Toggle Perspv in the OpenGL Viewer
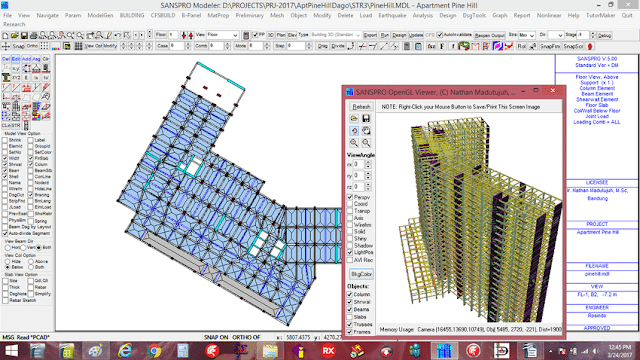 tap(350, 197)
